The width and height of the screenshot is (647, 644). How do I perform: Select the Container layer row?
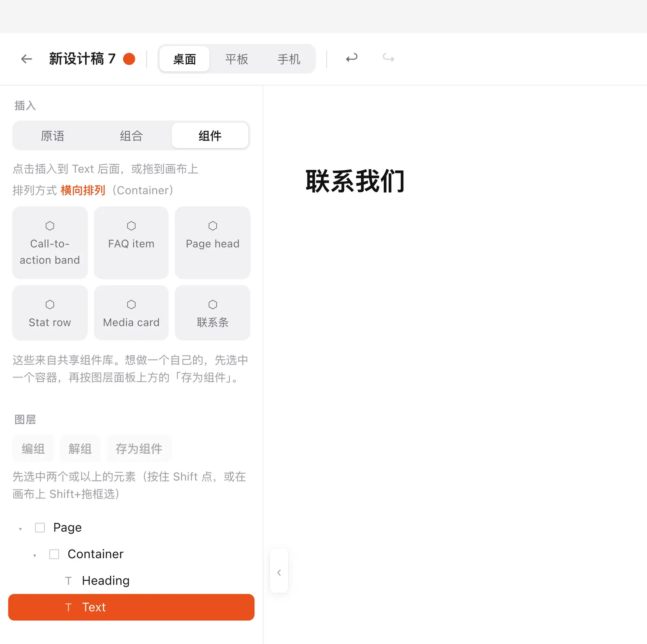click(131, 554)
